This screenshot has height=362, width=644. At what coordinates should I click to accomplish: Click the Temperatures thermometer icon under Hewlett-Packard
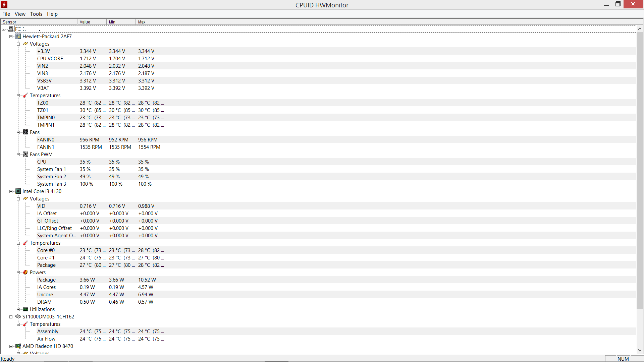click(25, 95)
